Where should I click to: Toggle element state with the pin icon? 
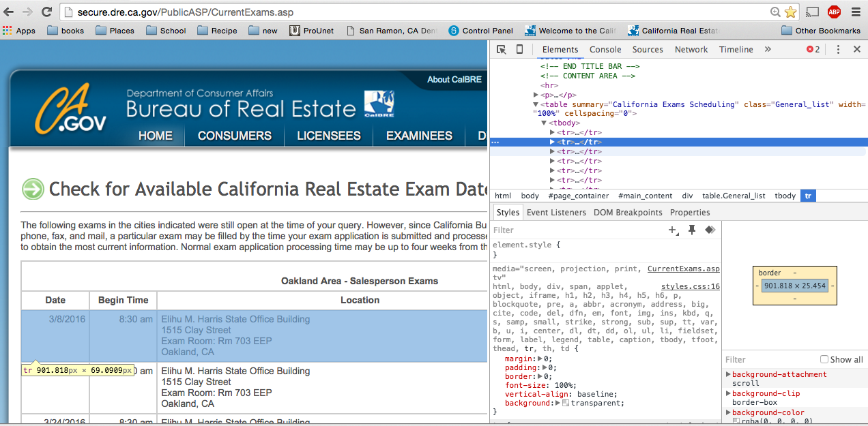tap(692, 230)
